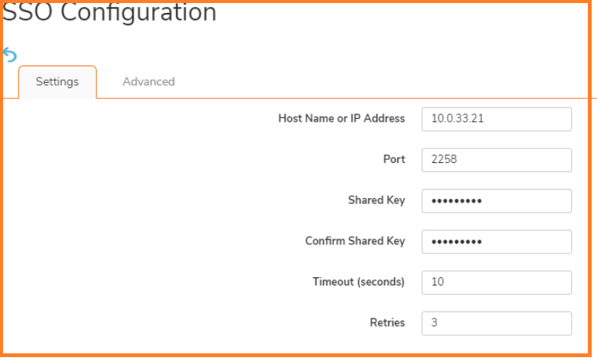Click the timeout value 10
Screen dimensions: 597x364
[438, 282]
